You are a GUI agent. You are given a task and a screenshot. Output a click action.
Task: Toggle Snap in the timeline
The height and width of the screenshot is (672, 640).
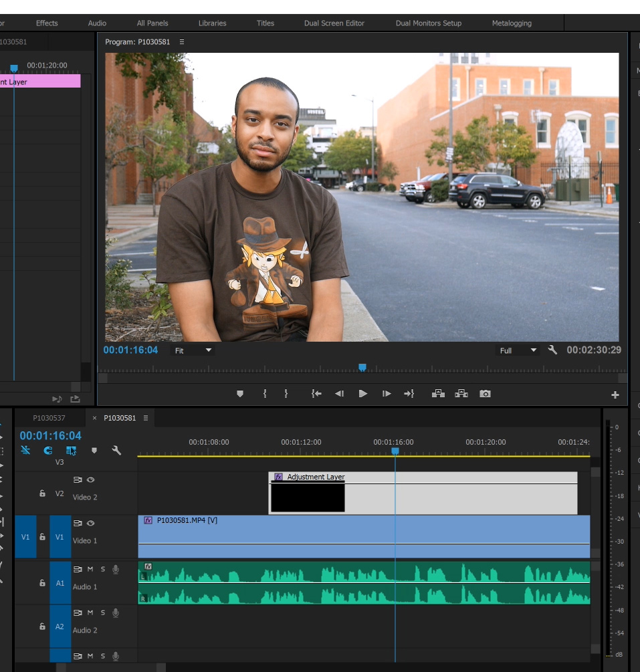48,450
